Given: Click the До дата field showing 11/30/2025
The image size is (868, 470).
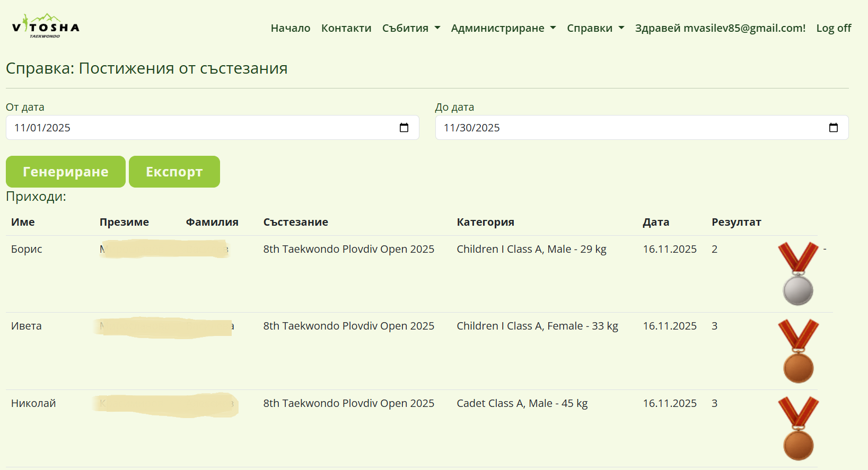Looking at the screenshot, I should point(631,128).
